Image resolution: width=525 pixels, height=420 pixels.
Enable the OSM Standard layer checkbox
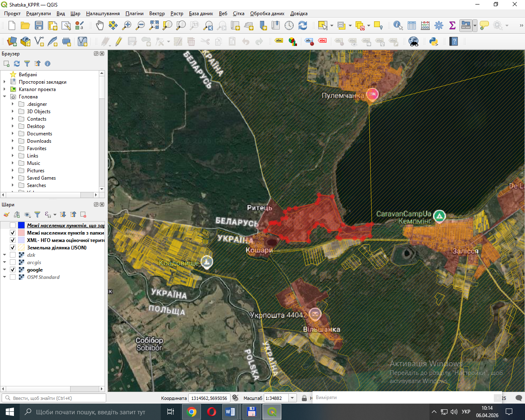[x=13, y=277]
